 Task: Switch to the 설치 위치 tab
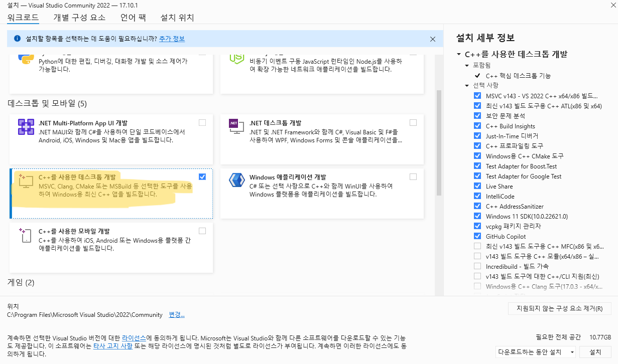coord(177,18)
